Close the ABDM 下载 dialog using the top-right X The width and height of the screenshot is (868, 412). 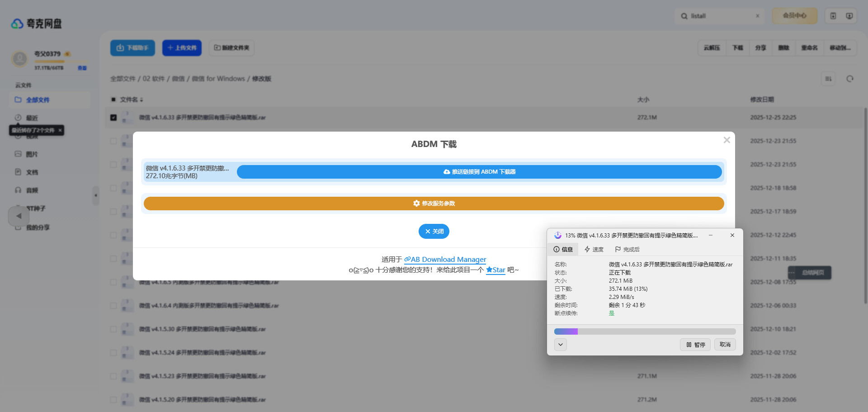(x=726, y=140)
